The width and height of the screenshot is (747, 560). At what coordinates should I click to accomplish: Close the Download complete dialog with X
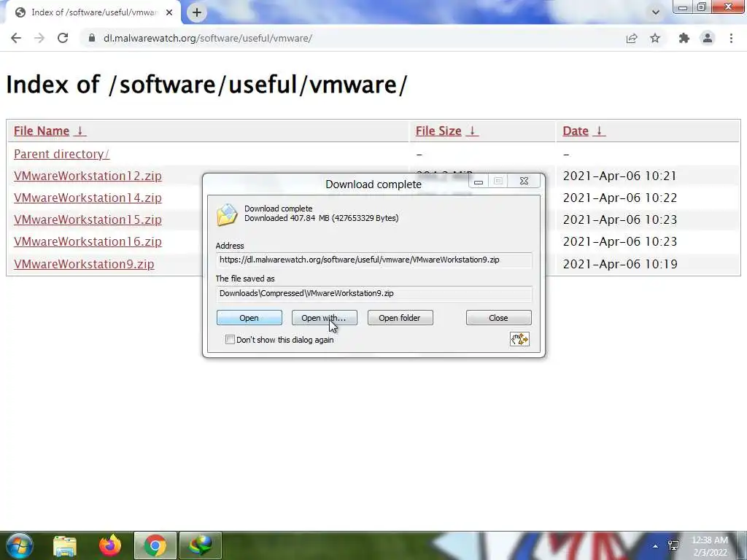coord(524,181)
